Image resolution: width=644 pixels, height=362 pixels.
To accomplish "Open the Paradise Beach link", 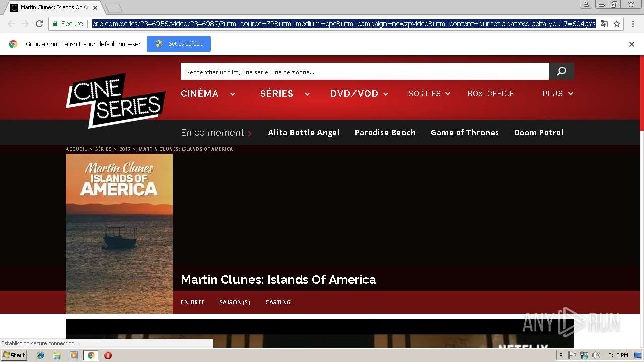I will 385,133.
